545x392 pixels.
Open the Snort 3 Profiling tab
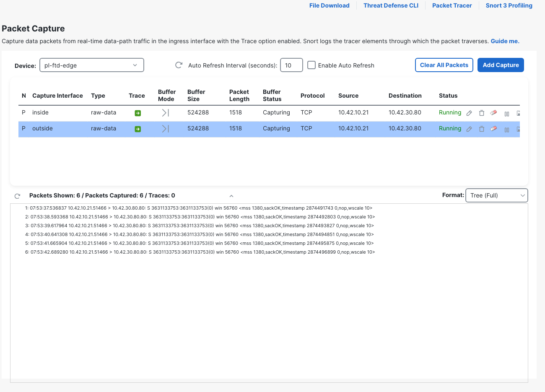pyautogui.click(x=509, y=5)
